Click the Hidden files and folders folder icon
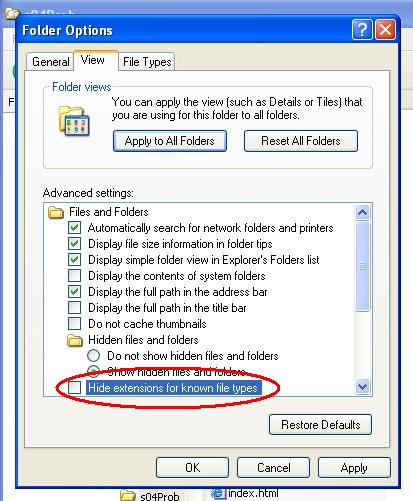 (x=75, y=340)
